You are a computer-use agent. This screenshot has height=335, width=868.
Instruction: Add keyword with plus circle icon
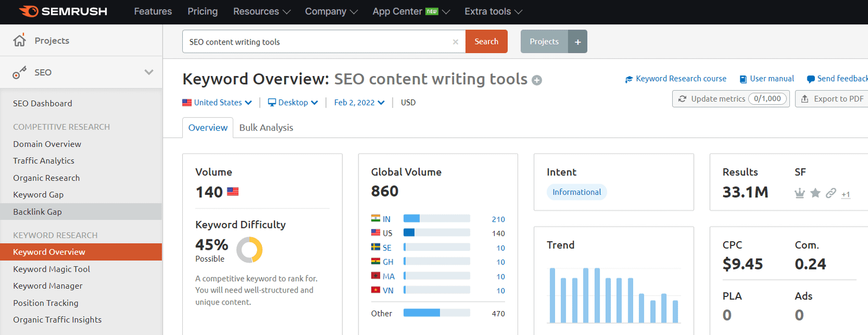click(537, 80)
